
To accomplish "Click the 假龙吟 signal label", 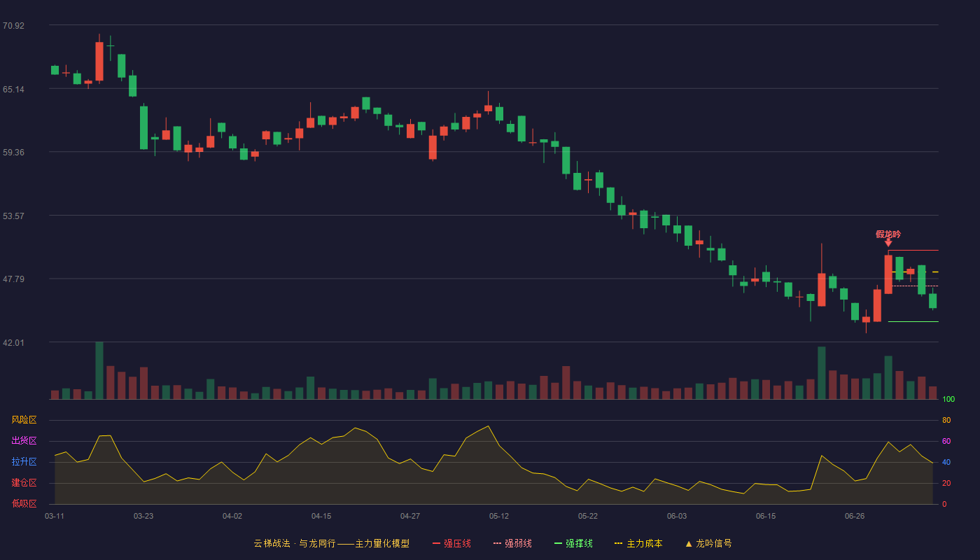I will 888,234.
